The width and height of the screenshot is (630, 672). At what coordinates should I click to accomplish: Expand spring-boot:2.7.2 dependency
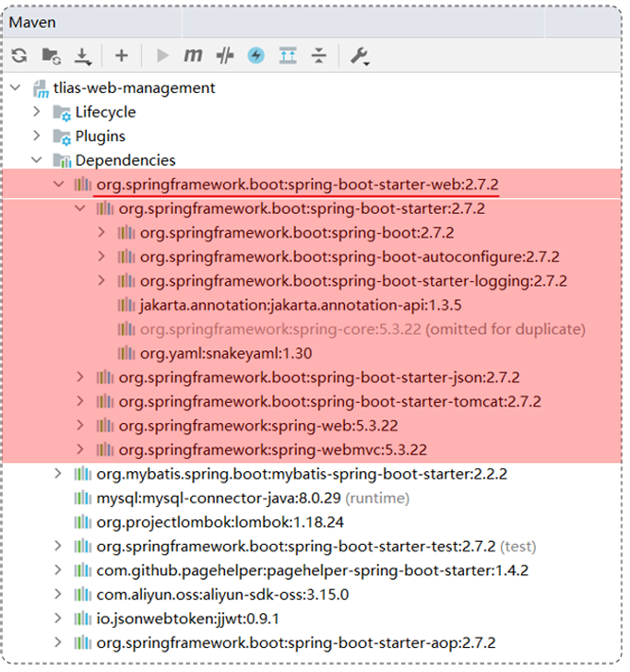click(101, 232)
